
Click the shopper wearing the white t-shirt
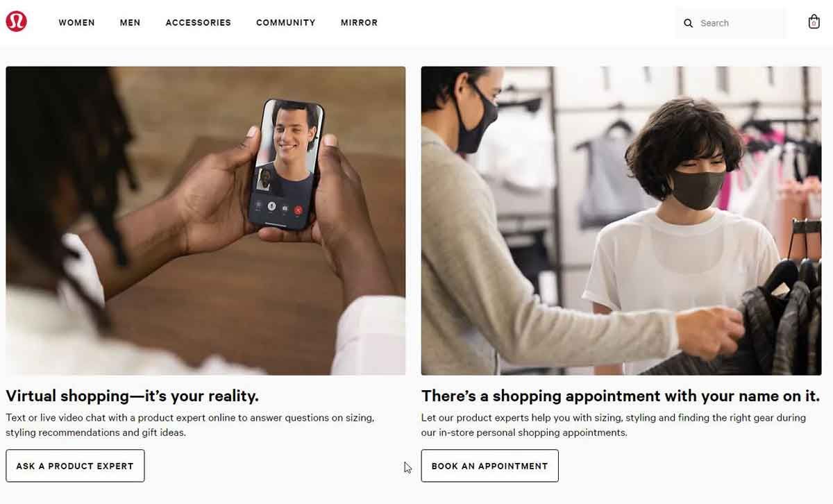tap(684, 229)
